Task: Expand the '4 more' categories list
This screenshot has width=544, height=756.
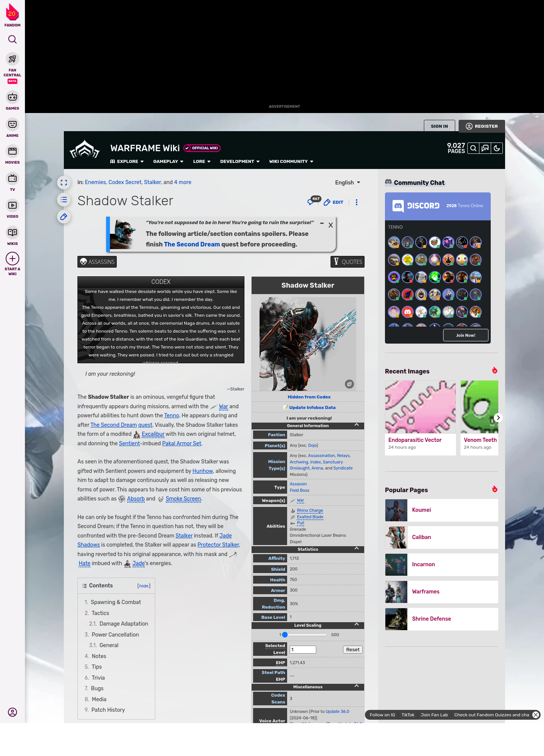Action: [182, 182]
